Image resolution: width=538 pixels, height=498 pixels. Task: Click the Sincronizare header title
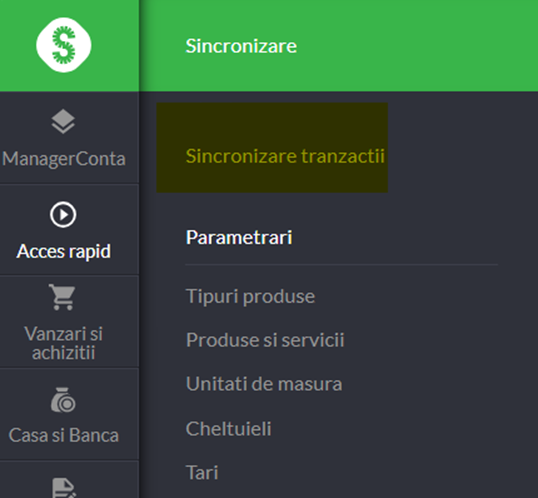tap(241, 46)
